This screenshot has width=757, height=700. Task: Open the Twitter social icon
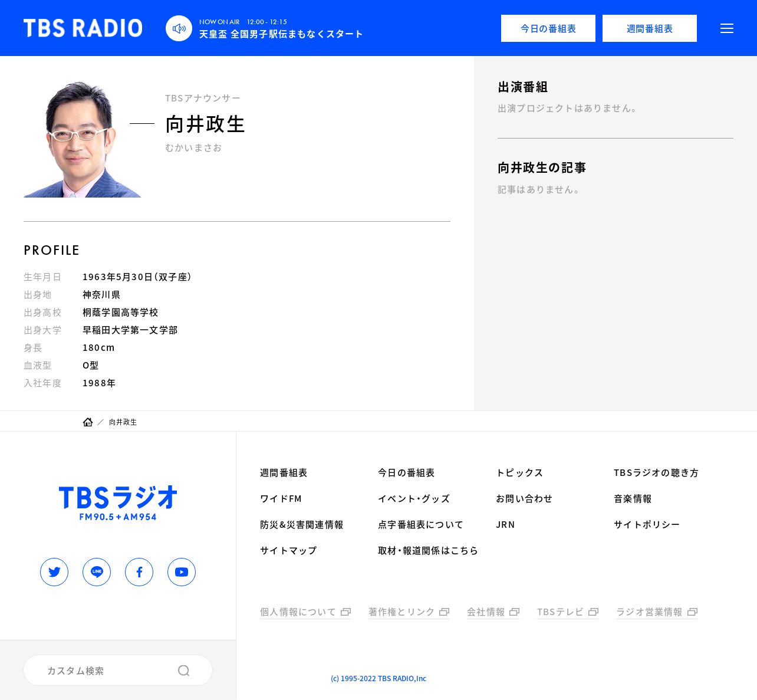pos(54,572)
